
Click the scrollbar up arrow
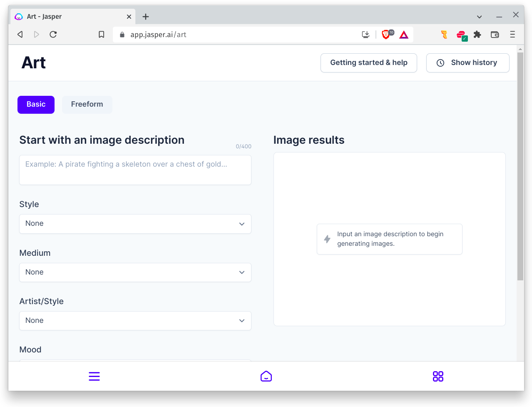pos(520,49)
